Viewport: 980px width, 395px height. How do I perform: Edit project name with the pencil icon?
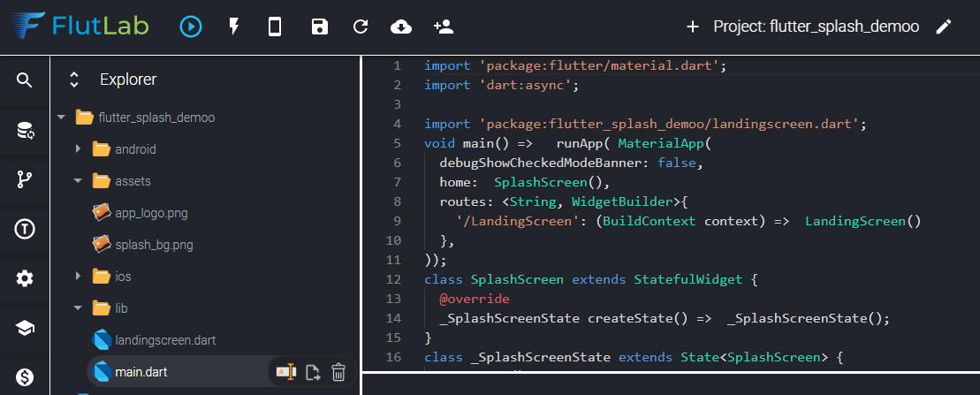(944, 27)
